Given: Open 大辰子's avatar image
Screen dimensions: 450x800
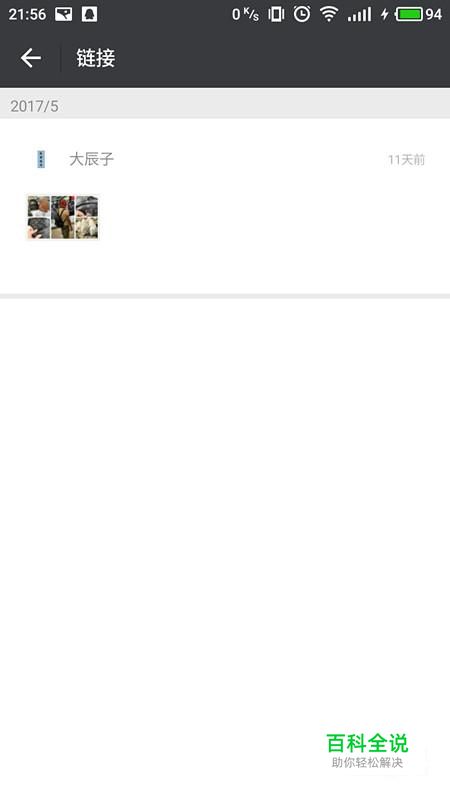Looking at the screenshot, I should (41, 159).
